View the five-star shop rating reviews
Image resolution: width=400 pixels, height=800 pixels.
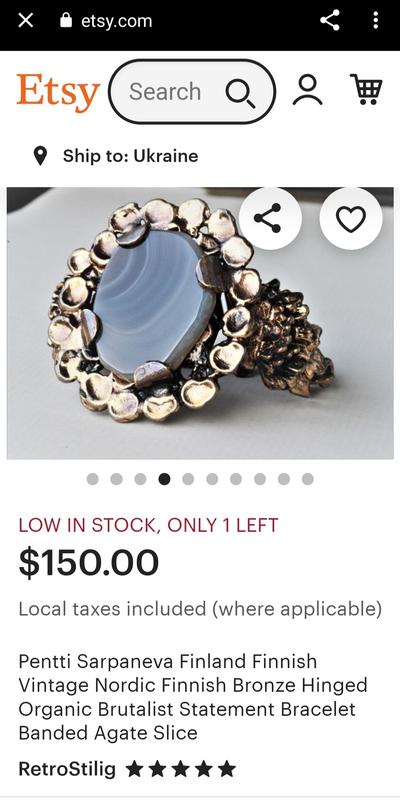point(181,768)
